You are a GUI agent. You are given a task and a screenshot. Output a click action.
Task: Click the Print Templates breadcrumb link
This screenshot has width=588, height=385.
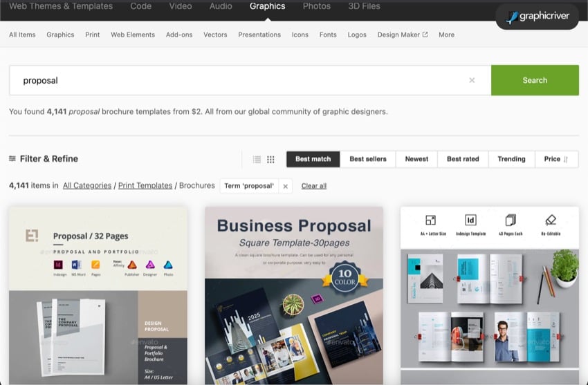(145, 185)
